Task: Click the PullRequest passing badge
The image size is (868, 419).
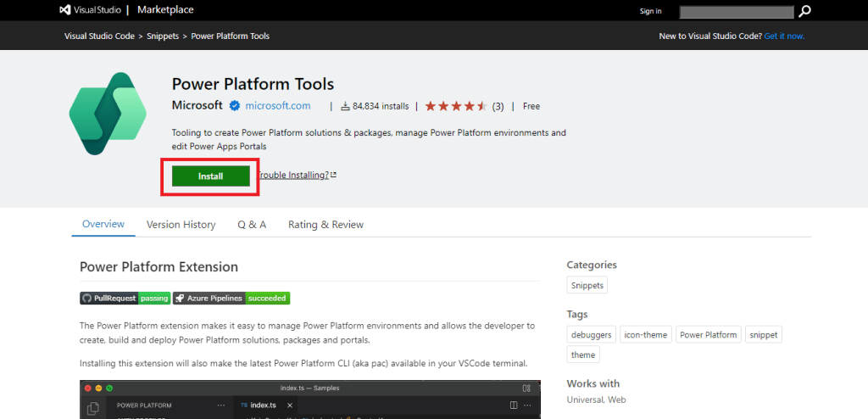Action: coord(125,299)
